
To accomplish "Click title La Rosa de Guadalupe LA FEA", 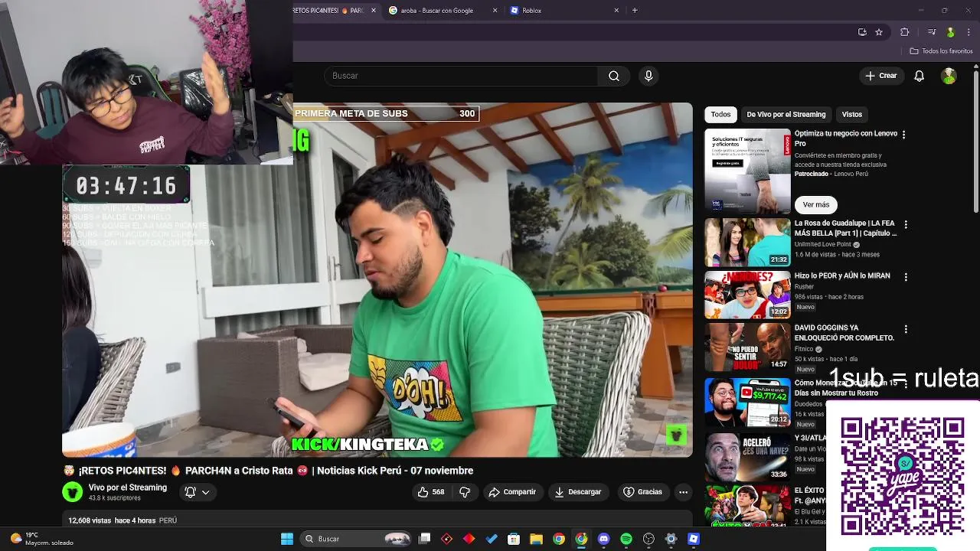I will point(846,228).
